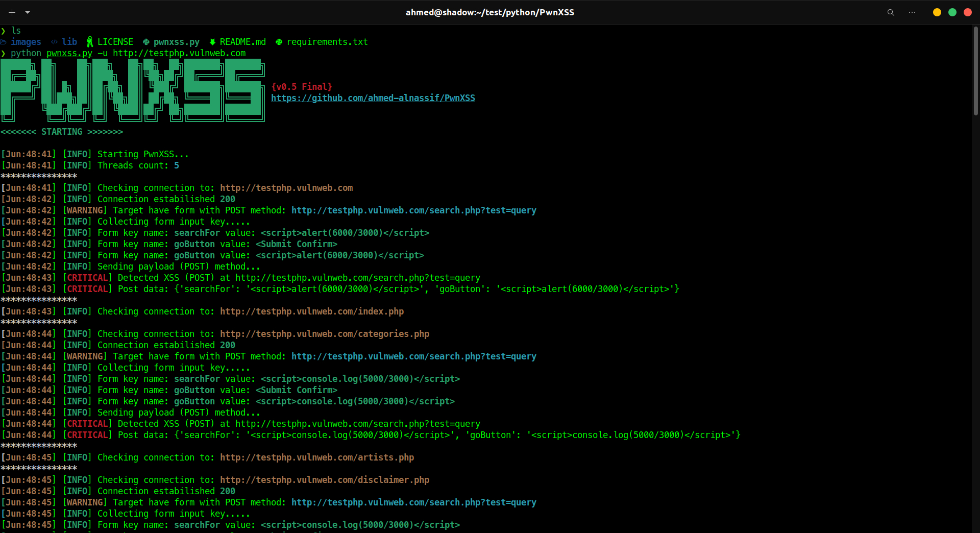Screen dimensions: 980x533
Task: Open the three-dot terminal menu
Action: [x=912, y=12]
